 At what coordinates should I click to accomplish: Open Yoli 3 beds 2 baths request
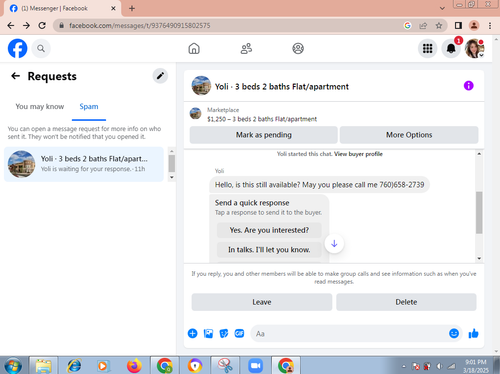pos(84,164)
